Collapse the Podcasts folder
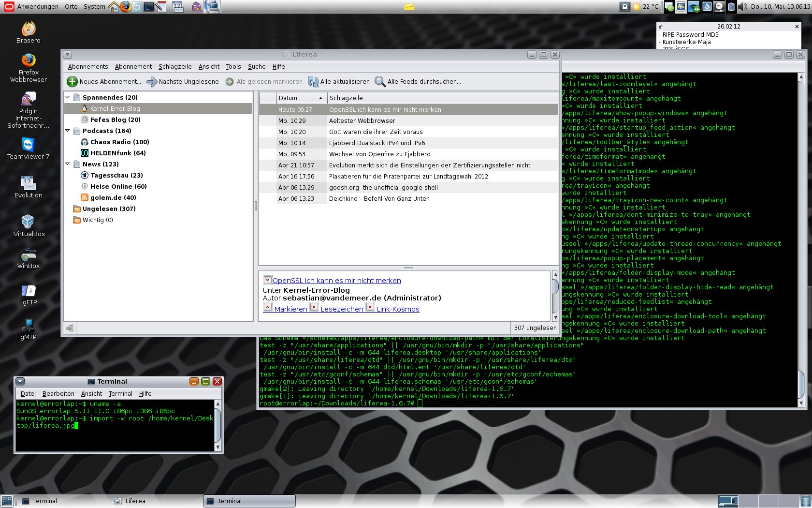Image resolution: width=812 pixels, height=508 pixels. coord(68,131)
